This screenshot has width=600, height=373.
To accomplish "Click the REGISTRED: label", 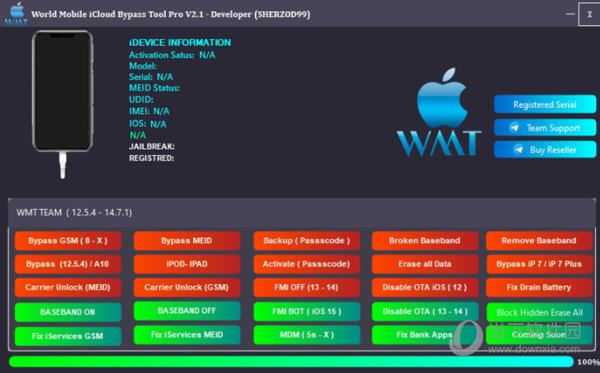I will pyautogui.click(x=152, y=158).
